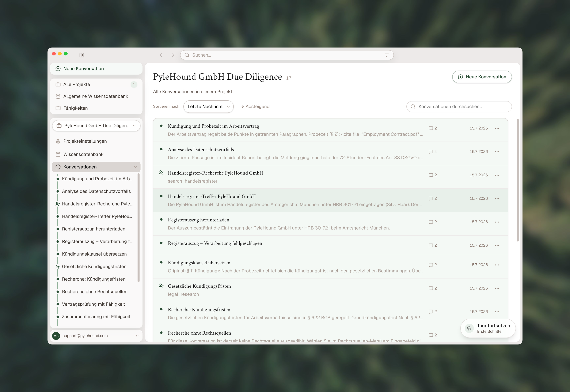The image size is (570, 392).
Task: Click header Neue Konversation button
Action: [482, 77]
